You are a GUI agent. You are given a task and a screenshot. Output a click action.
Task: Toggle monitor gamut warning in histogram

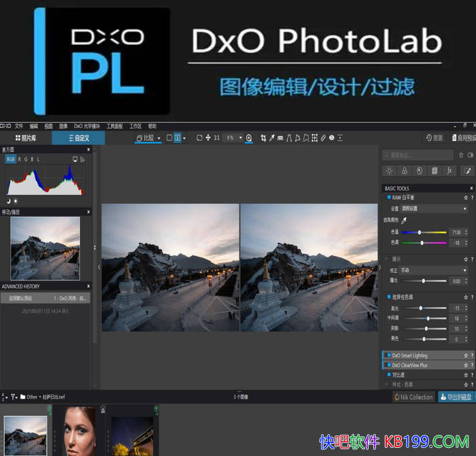coord(75,159)
